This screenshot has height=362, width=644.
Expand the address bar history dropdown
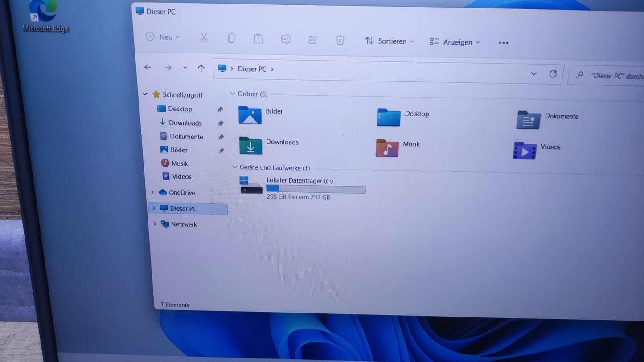coord(534,73)
